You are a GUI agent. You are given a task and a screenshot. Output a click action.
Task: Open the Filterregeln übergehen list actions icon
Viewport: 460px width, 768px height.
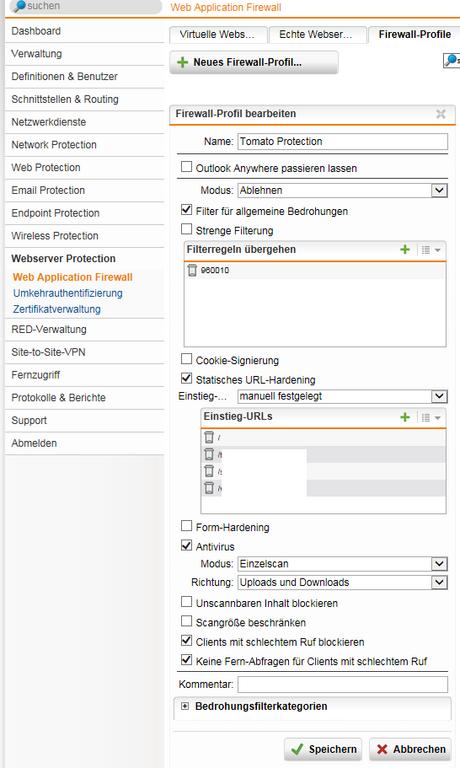tap(431, 250)
